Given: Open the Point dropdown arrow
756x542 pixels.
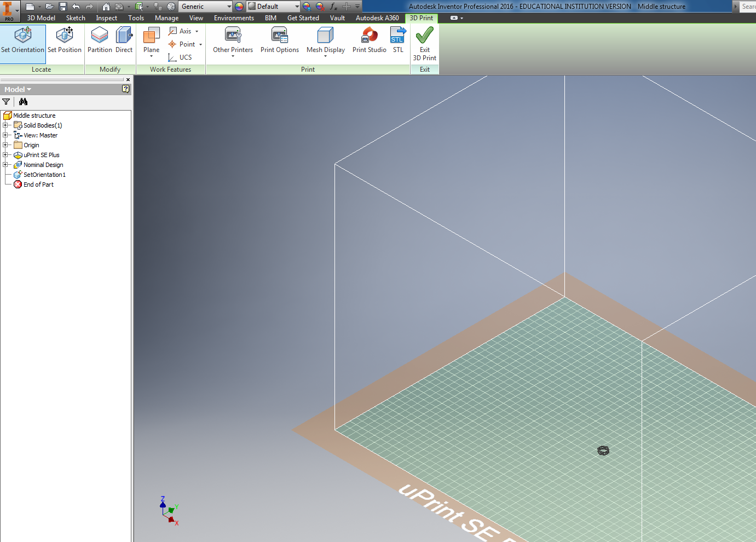Looking at the screenshot, I should (201, 44).
